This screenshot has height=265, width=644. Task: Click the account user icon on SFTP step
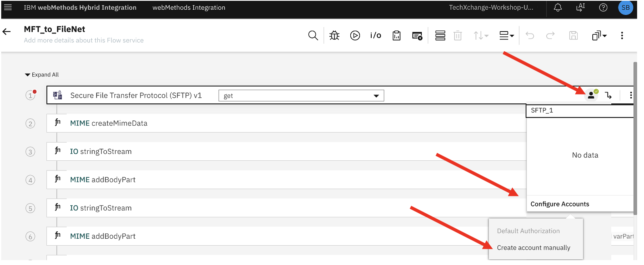pyautogui.click(x=591, y=95)
